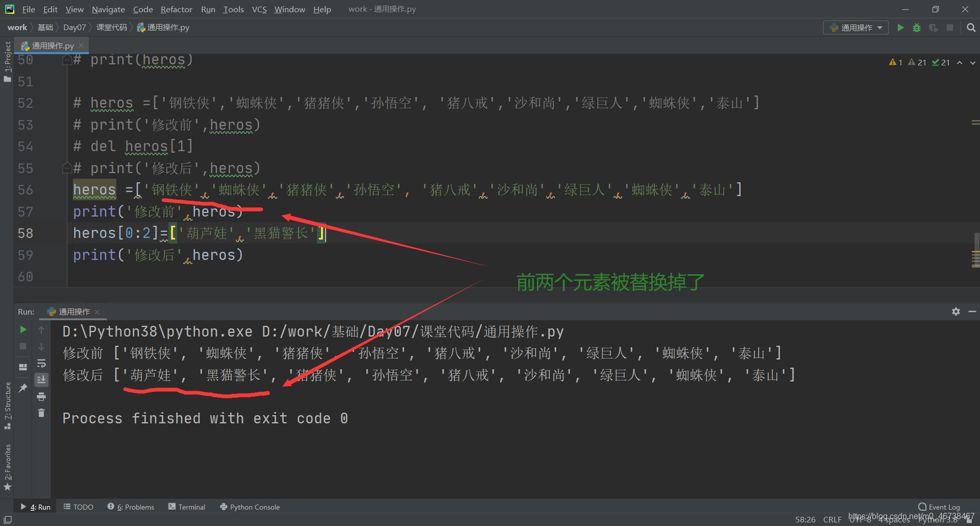
Task: Go to next highlighted error with down chevron
Action: tap(973, 62)
